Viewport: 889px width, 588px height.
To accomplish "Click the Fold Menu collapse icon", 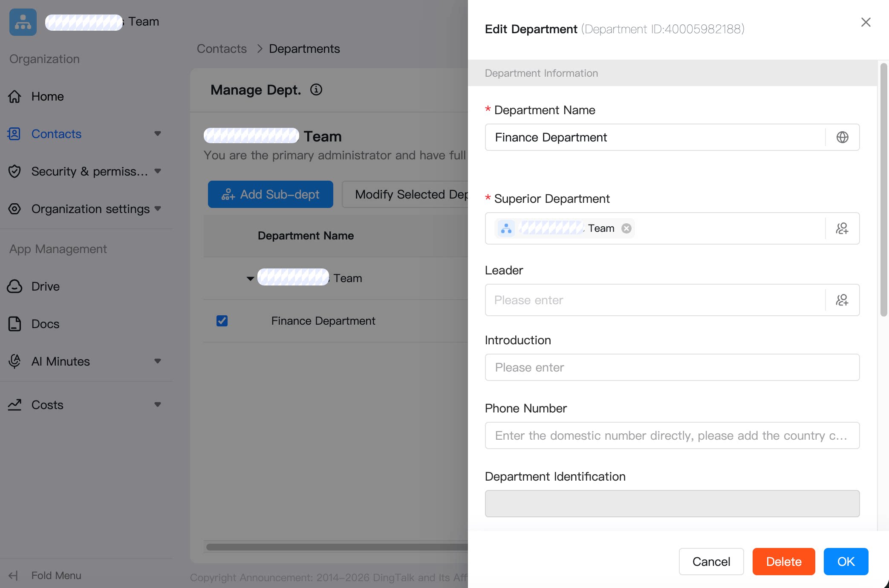I will tap(14, 576).
